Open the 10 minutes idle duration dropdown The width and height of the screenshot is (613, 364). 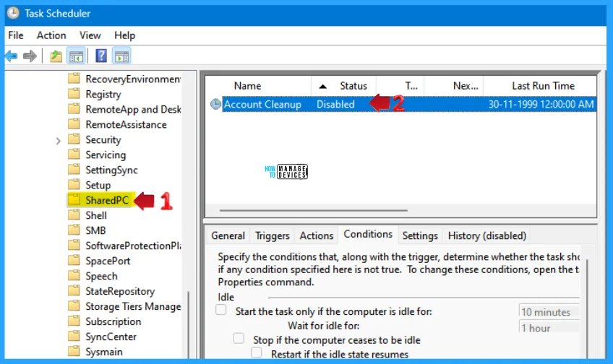549,312
